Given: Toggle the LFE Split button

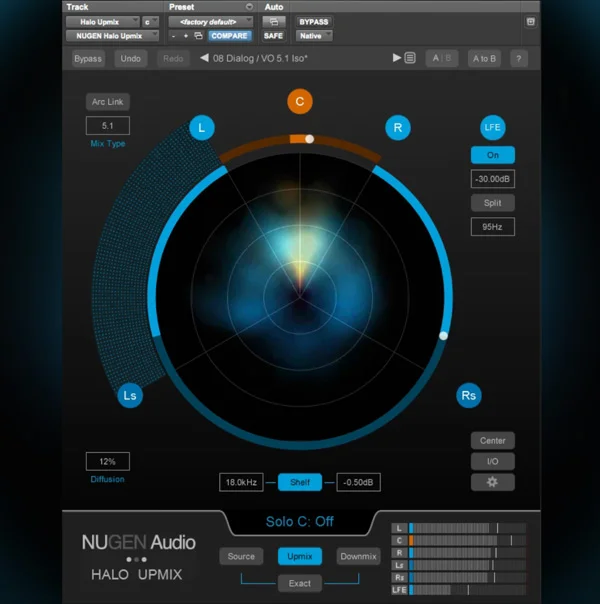Looking at the screenshot, I should pos(493,203).
